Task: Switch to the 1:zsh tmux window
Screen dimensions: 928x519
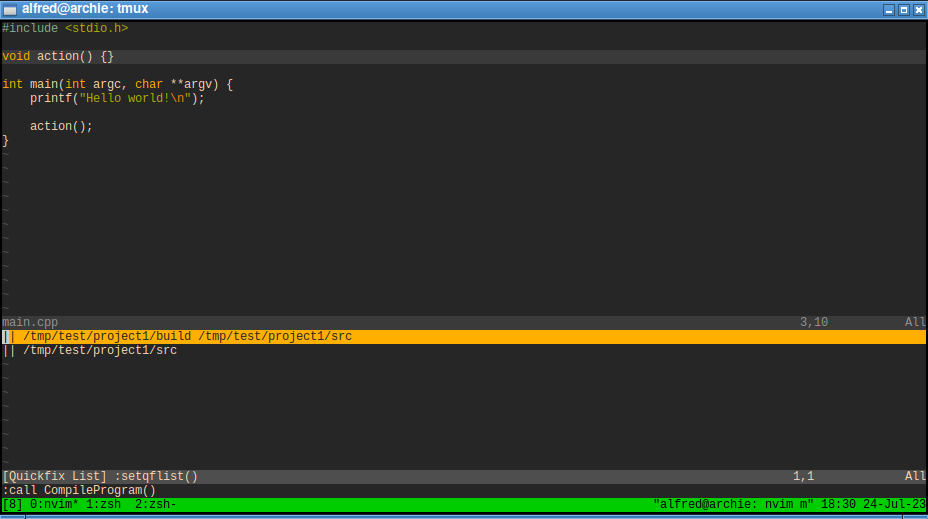Action: coord(104,504)
